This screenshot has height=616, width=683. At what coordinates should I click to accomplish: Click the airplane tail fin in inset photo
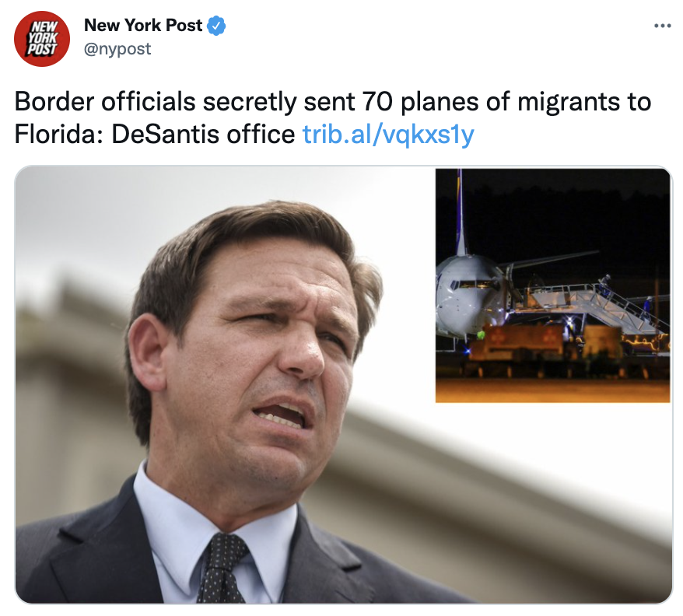click(x=460, y=212)
